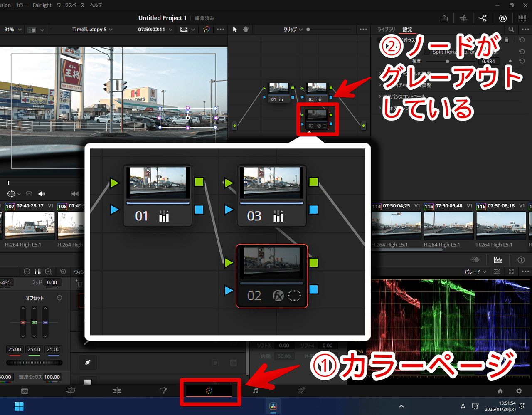Open the Deliver page rocket icon
Viewport: 532px width, 415px height.
click(x=301, y=390)
